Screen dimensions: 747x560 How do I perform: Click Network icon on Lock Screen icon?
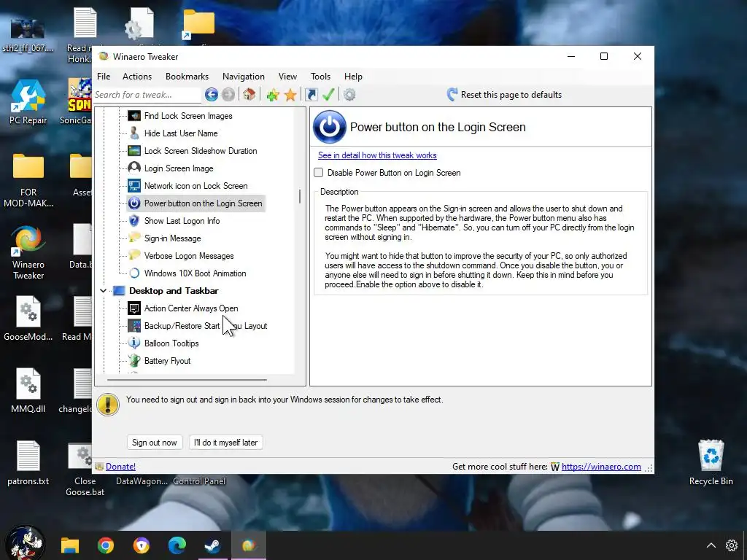(x=134, y=186)
